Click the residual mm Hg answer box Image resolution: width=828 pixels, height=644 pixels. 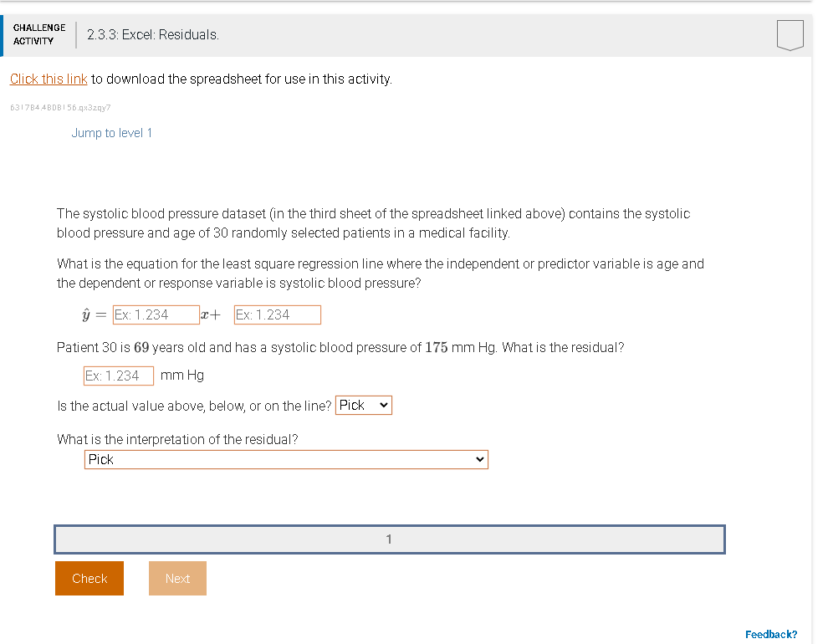click(118, 376)
